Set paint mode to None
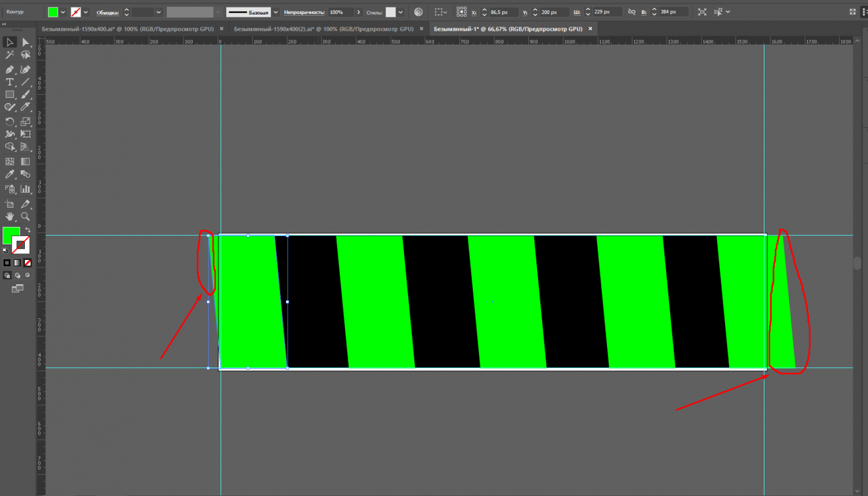The height and width of the screenshot is (496, 868). 27,263
